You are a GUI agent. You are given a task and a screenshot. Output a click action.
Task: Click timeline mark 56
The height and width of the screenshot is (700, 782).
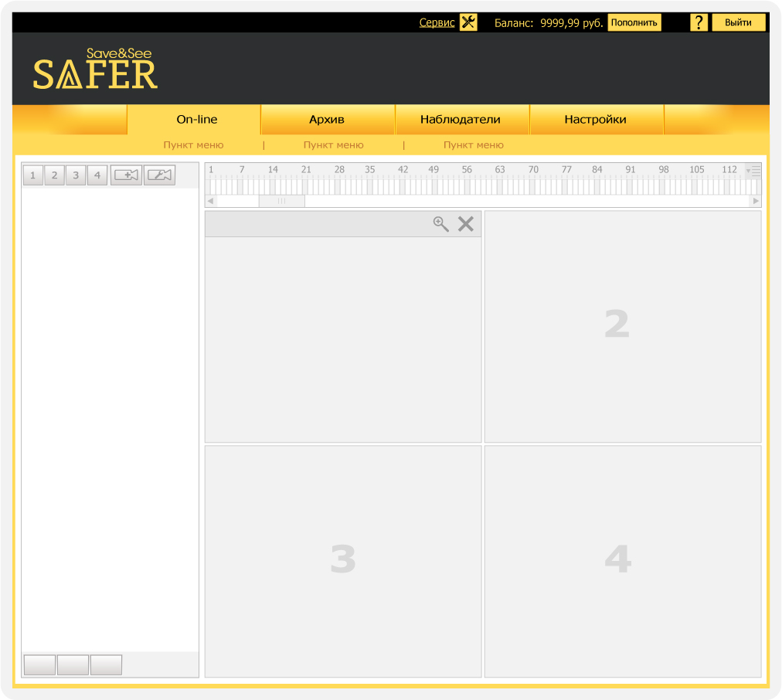(x=467, y=169)
